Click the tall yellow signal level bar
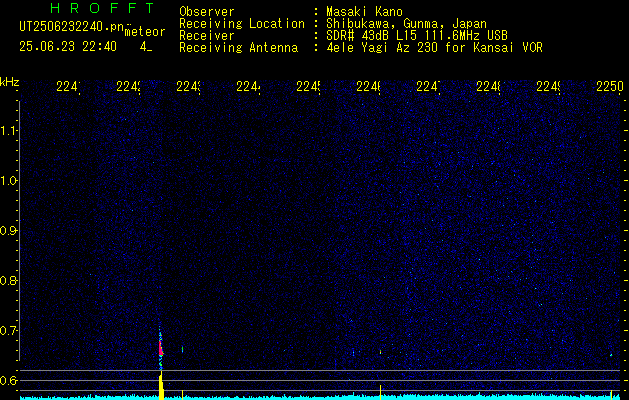 coord(161,386)
